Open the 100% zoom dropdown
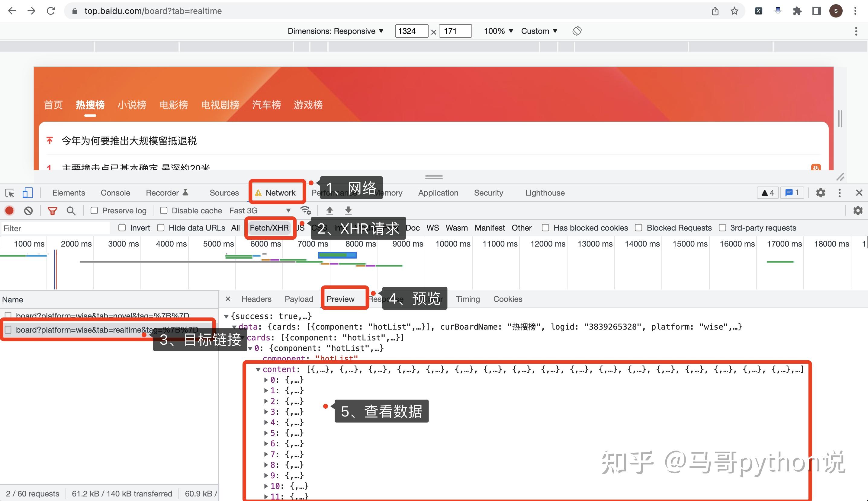Screen dimensions: 868x501 (x=499, y=31)
